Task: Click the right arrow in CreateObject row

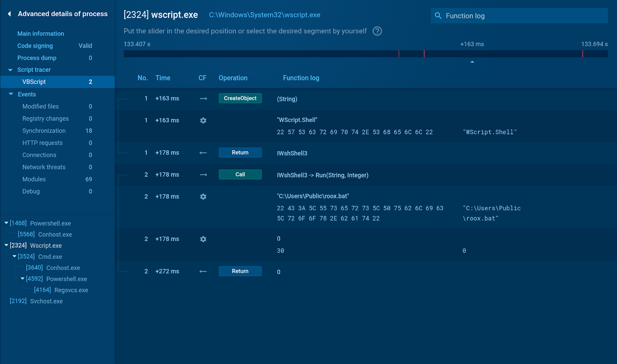Action: tap(203, 99)
